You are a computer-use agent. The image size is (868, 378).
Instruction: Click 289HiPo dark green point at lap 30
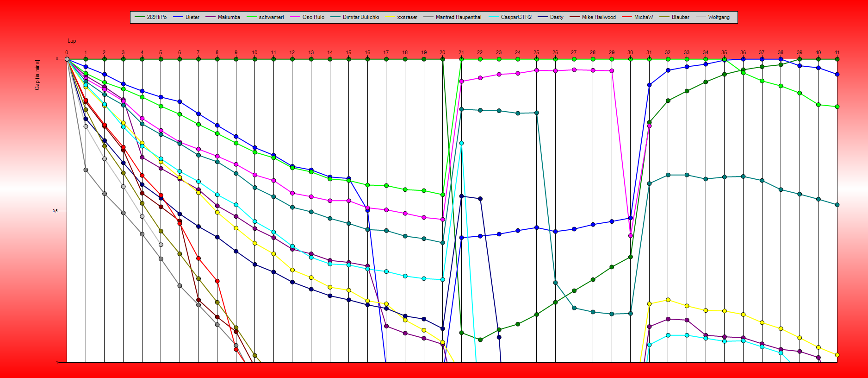click(x=630, y=257)
